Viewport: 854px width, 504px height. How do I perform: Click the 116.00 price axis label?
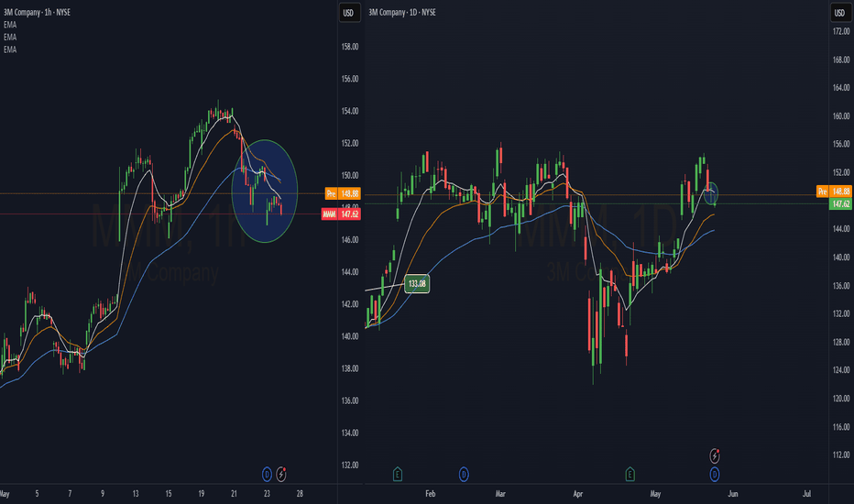click(x=841, y=427)
